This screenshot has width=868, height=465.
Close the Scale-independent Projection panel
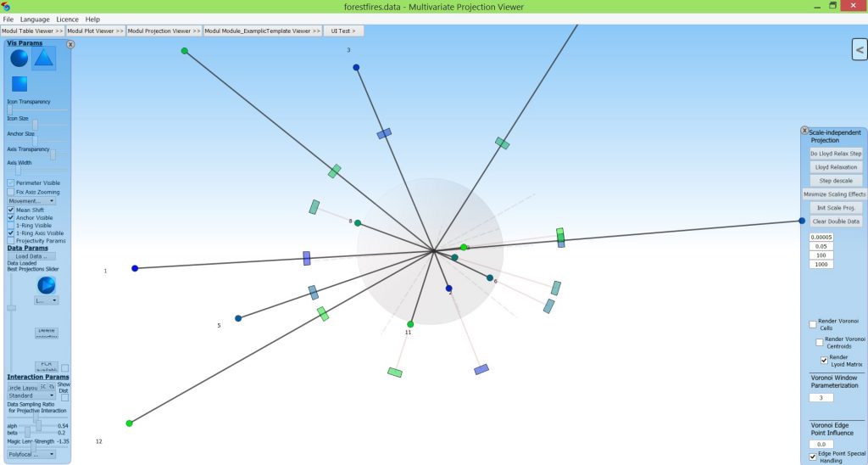pos(804,131)
